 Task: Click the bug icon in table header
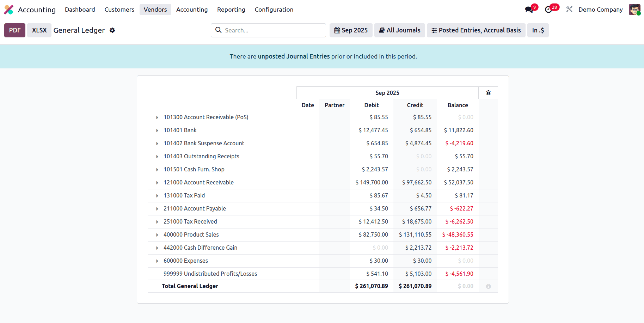click(x=488, y=92)
